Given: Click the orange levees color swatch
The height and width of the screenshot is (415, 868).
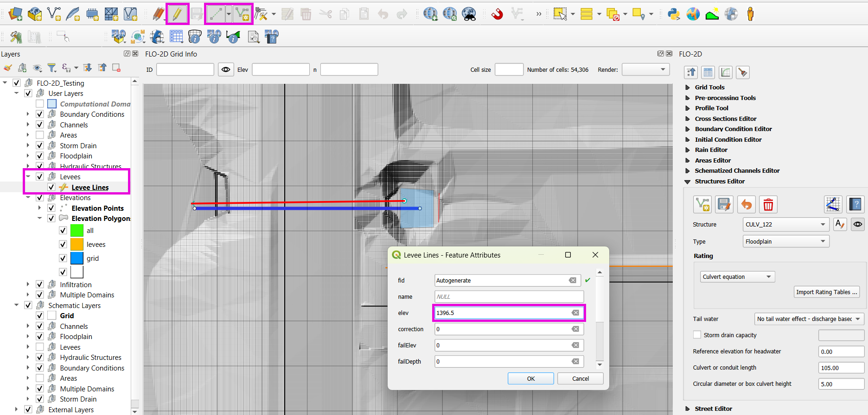Looking at the screenshot, I should click(x=77, y=244).
